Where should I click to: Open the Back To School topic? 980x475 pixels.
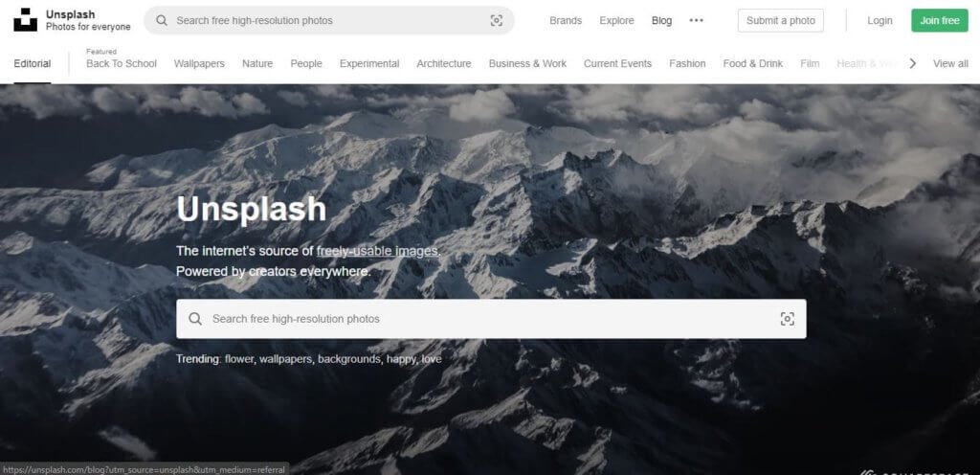[x=121, y=64]
